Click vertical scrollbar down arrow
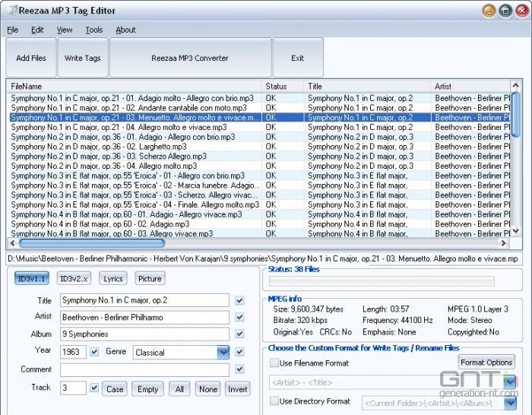Image resolution: width=532 pixels, height=415 pixels. (x=516, y=231)
